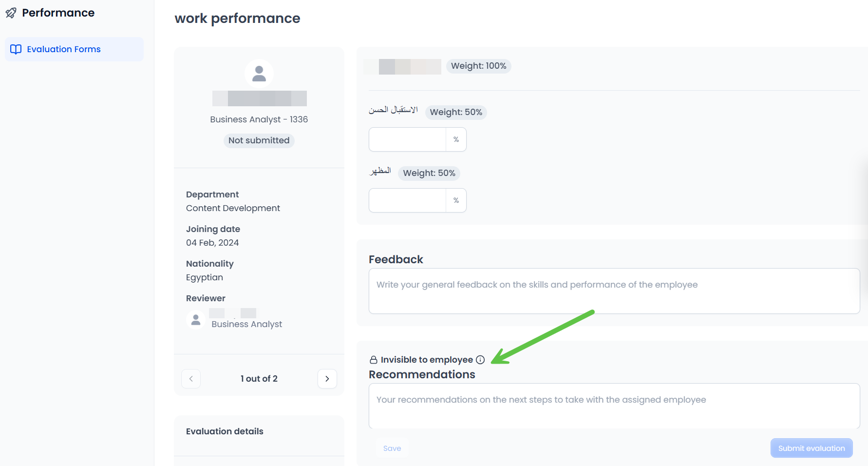Toggle the Weight: 50% badge beside الاستقبال الحسن
Viewport: 868px width, 466px height.
[456, 112]
